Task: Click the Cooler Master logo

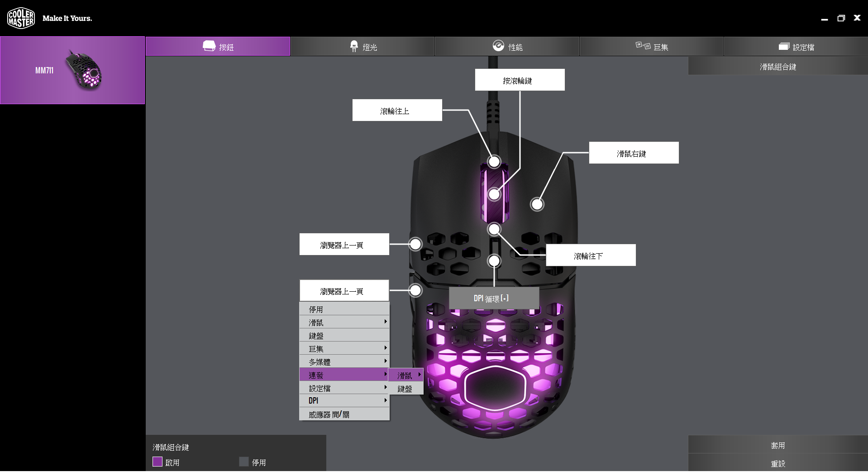Action: [21, 18]
